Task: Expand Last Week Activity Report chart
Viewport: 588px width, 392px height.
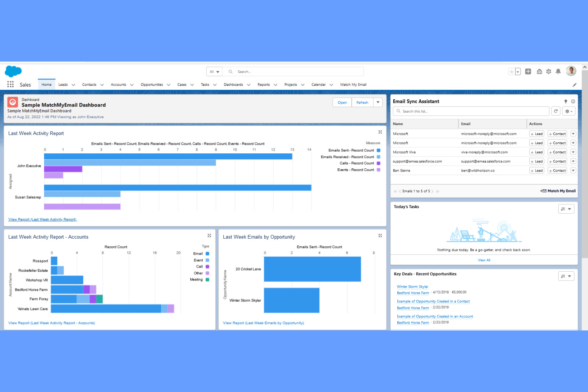Action: click(380, 132)
